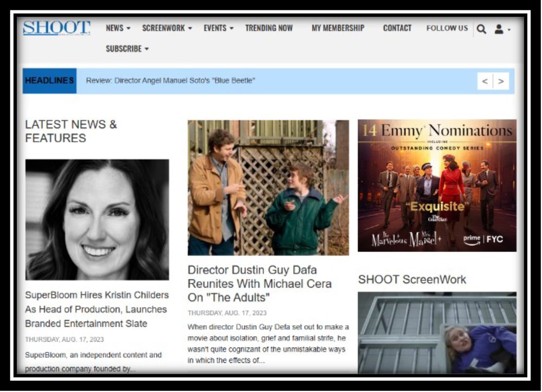This screenshot has height=392, width=542.
Task: Click the SHOOT ScreenWork heading
Action: tap(412, 279)
